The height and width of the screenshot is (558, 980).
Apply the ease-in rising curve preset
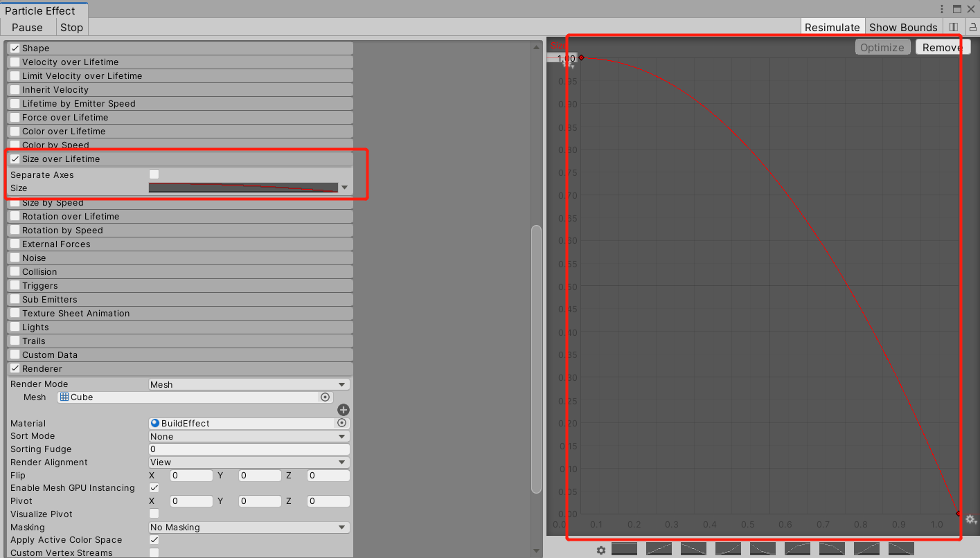click(728, 548)
